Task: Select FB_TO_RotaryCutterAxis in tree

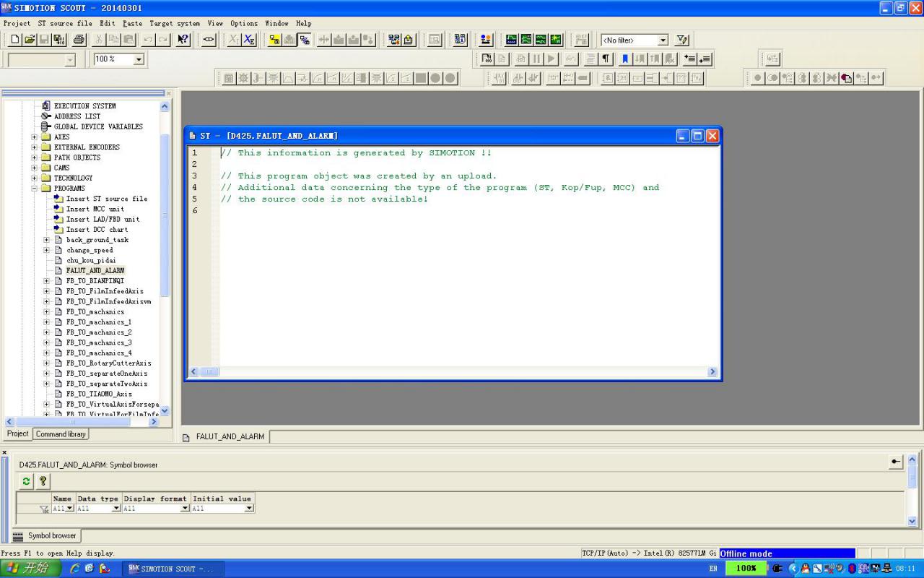Action: (109, 363)
